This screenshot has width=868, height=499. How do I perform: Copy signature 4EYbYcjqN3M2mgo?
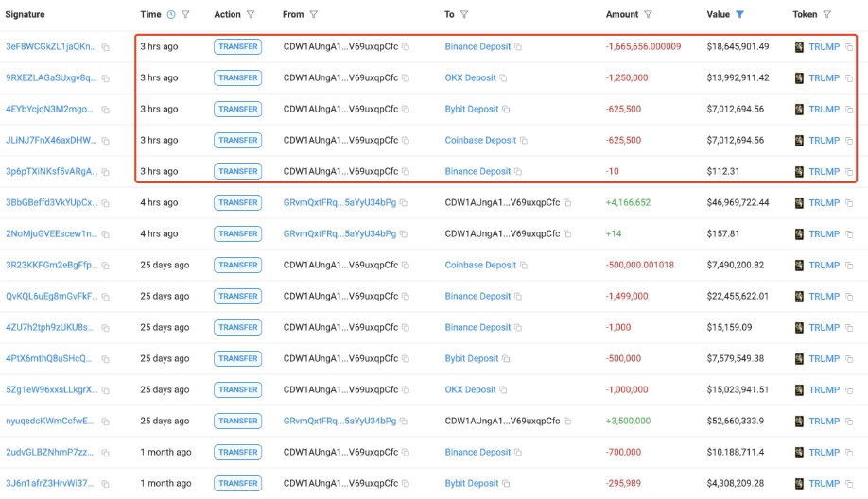(x=105, y=110)
